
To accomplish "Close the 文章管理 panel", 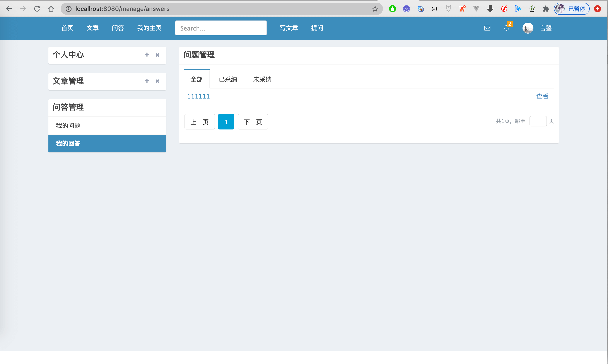I will (157, 81).
